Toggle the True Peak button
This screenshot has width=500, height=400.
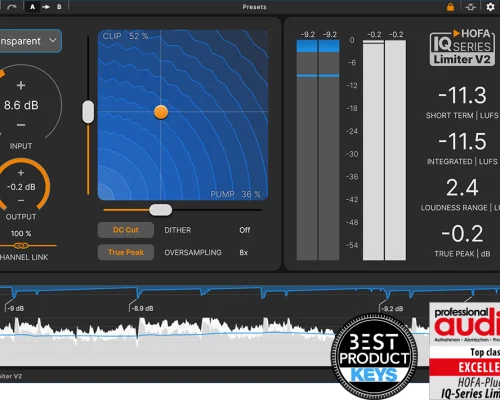click(x=126, y=252)
